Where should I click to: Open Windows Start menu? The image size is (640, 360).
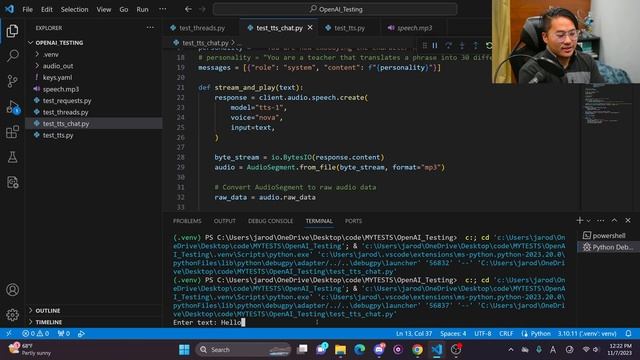(x=184, y=349)
